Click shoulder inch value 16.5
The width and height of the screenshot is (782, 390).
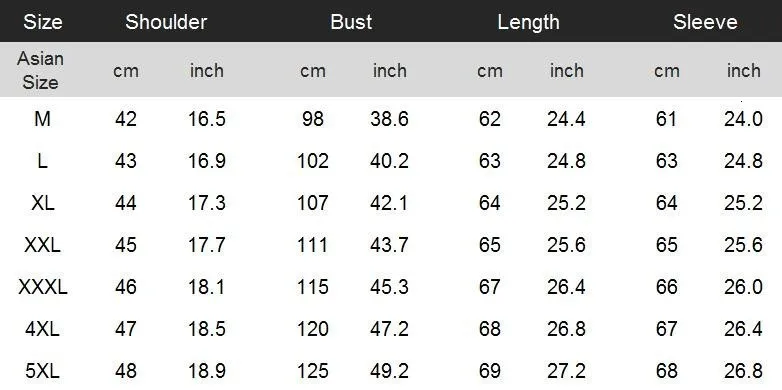pyautogui.click(x=207, y=119)
